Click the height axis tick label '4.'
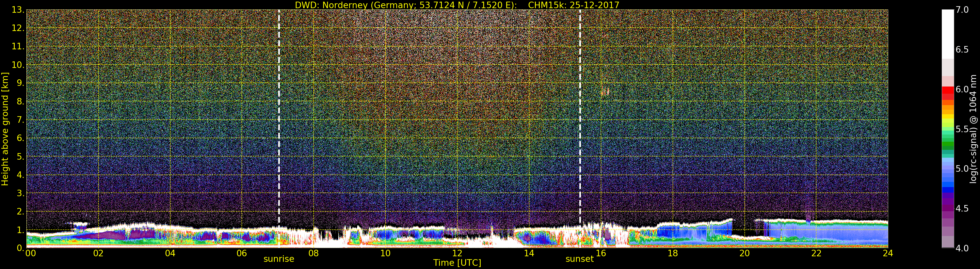The width and height of the screenshot is (980, 269). (21, 175)
